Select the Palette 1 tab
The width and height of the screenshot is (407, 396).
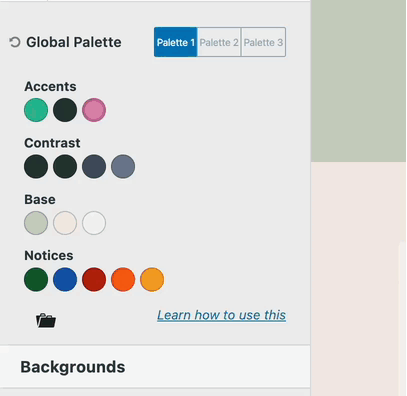click(176, 42)
